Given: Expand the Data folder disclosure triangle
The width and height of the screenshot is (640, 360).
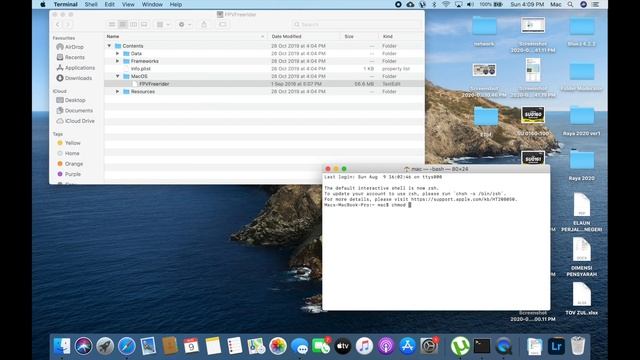Looking at the screenshot, I should pyautogui.click(x=118, y=53).
